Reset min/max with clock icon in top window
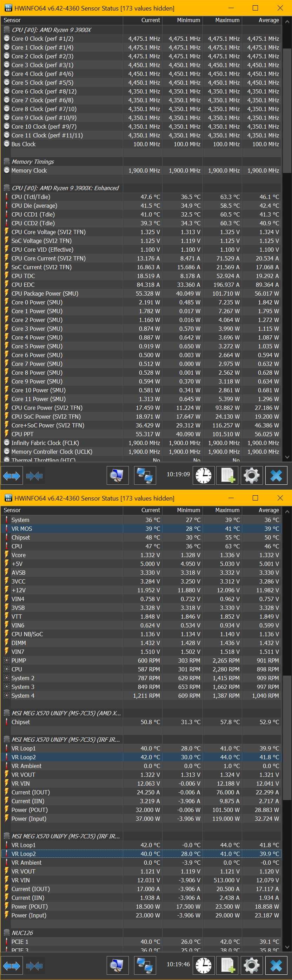This screenshot has height=980, width=292. 203,476
